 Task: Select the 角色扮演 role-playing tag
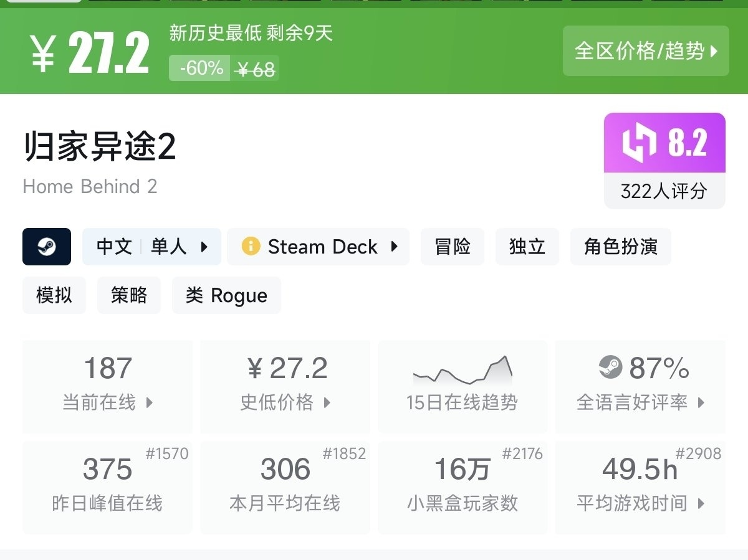click(x=620, y=247)
